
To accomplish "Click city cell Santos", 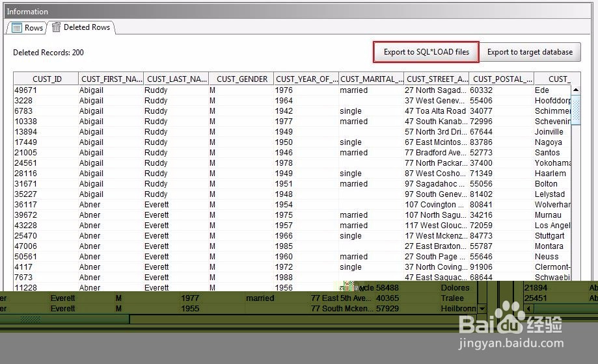I will click(x=552, y=153).
